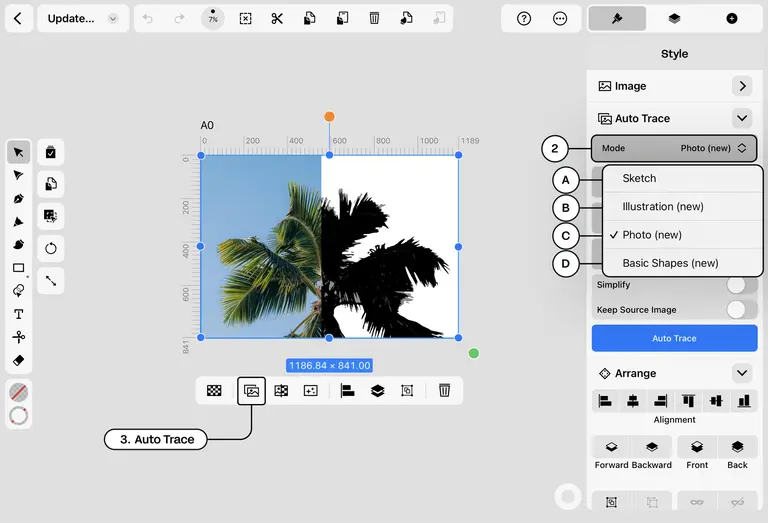This screenshot has width=768, height=523.
Task: Collapse the Auto Trace section chevron
Action: pos(742,118)
